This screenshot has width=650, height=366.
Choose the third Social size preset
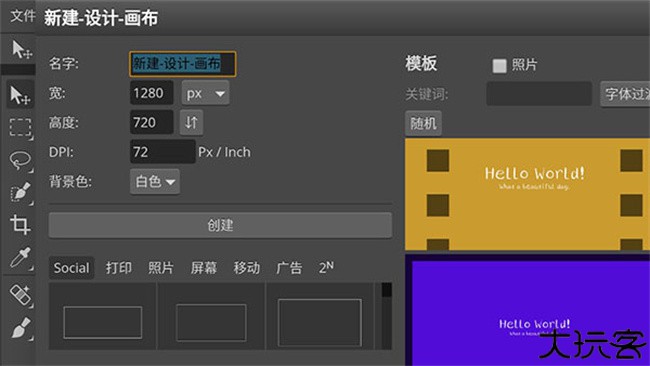[320, 317]
